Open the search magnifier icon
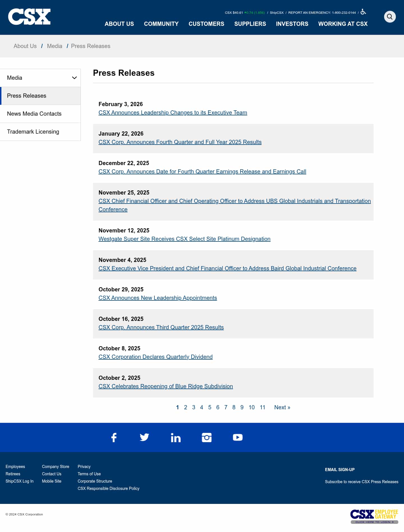The width and height of the screenshot is (404, 532). 390,17
